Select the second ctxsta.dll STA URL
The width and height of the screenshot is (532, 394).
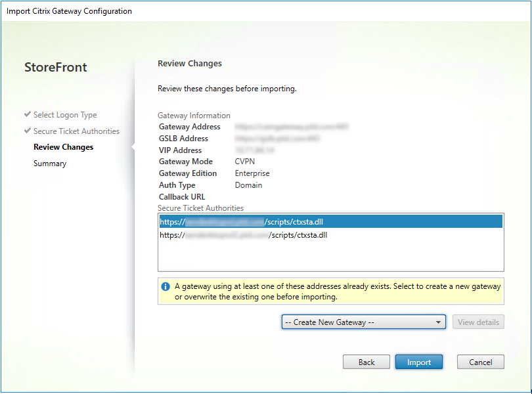point(243,235)
